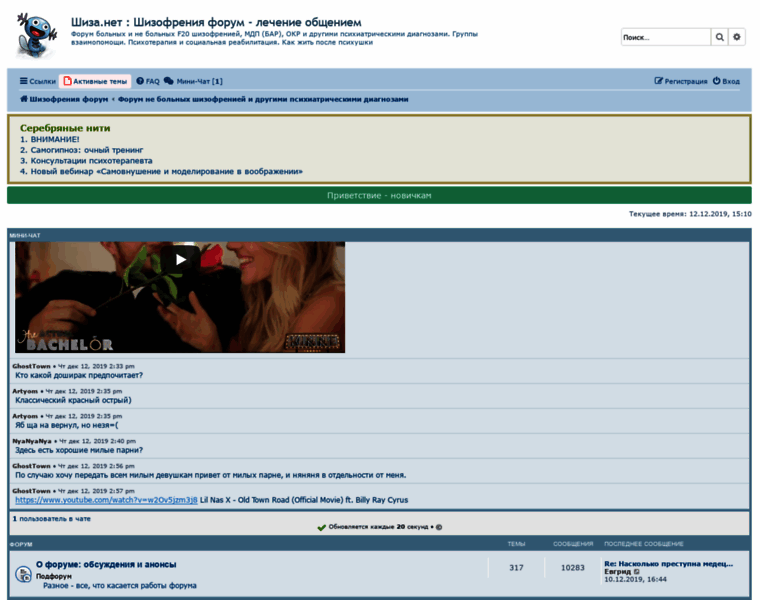Viewport: 760px width, 600px height.
Task: Click Приветствие - новичкам green banner
Action: tap(379, 195)
